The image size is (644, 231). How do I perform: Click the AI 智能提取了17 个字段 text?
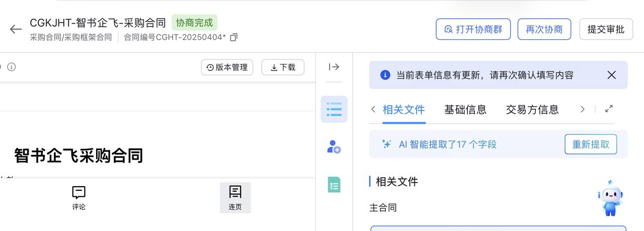click(448, 144)
